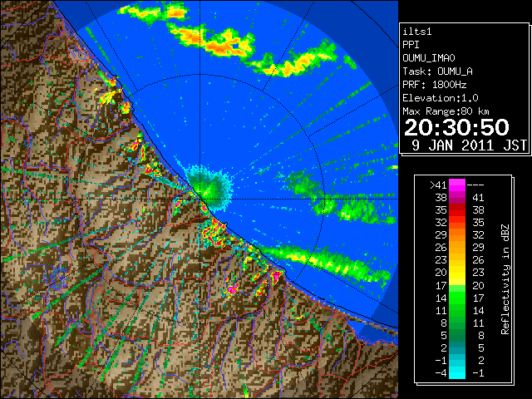532x399 pixels.
Task: Click the "PRF: 1800Hz" value
Action: (434, 85)
